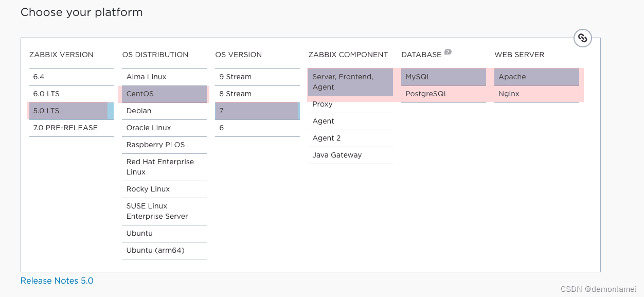
Task: Select Zabbix version 7.0 PRE-RELEASE
Action: pos(71,128)
